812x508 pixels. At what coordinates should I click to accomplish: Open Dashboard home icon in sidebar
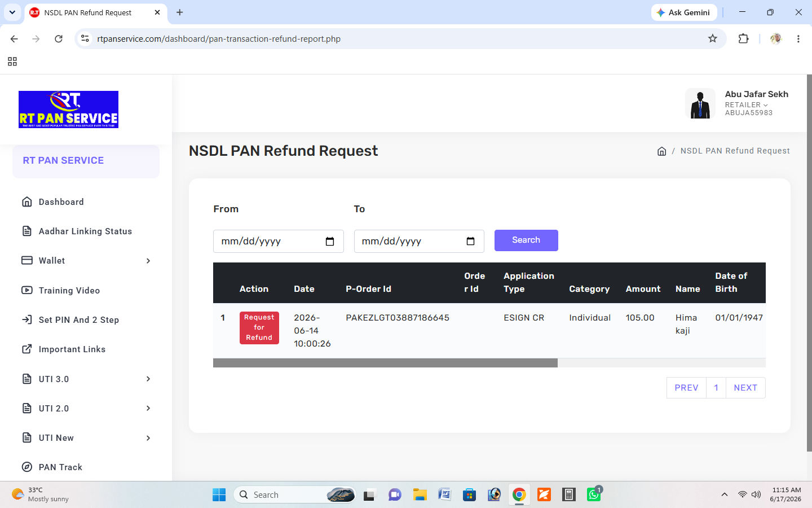pos(27,202)
